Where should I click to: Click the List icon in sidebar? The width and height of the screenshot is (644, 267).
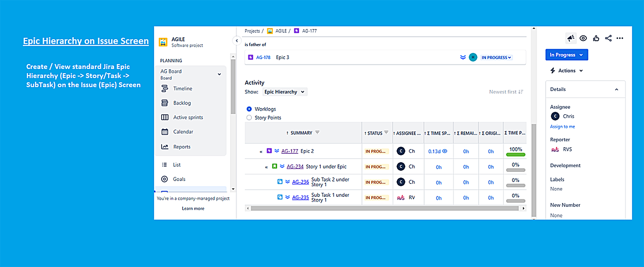pyautogui.click(x=164, y=165)
